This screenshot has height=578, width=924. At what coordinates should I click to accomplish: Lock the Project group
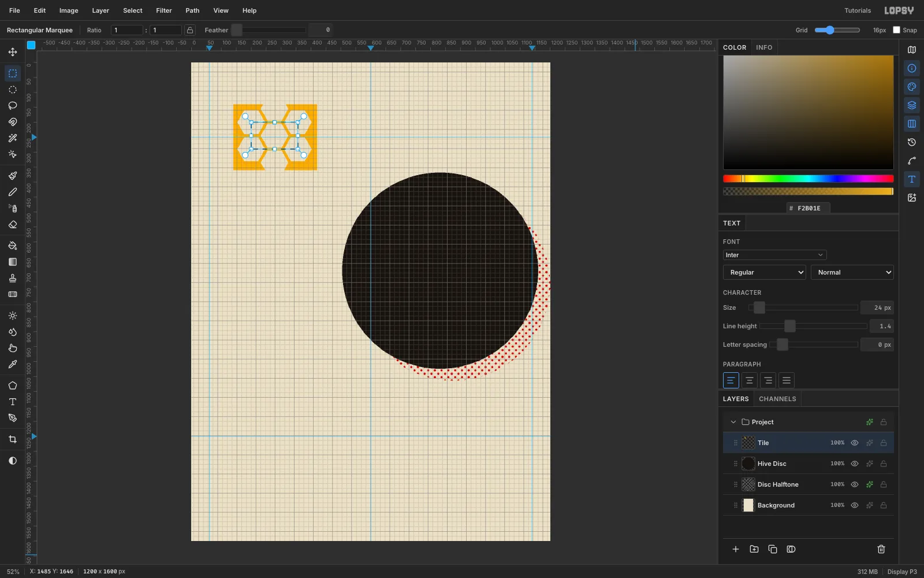(884, 422)
